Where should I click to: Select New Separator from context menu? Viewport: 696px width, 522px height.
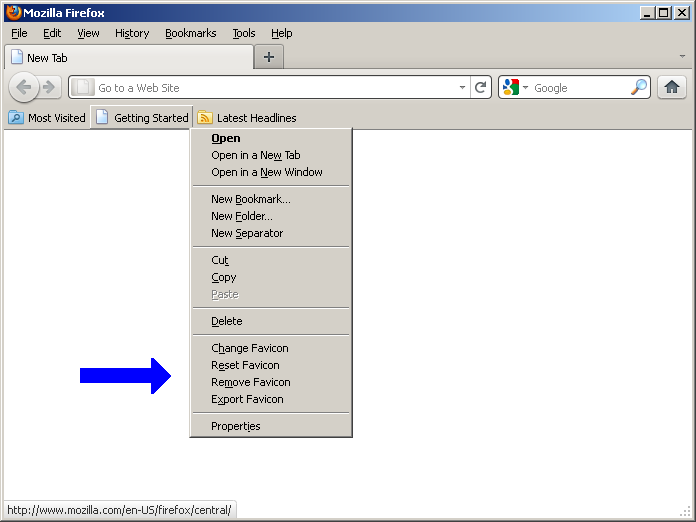coord(271,233)
